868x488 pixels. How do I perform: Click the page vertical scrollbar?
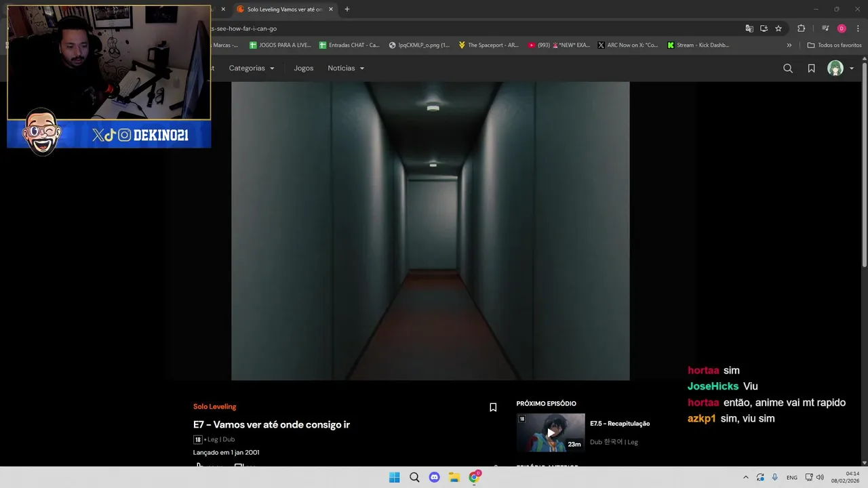click(x=865, y=165)
